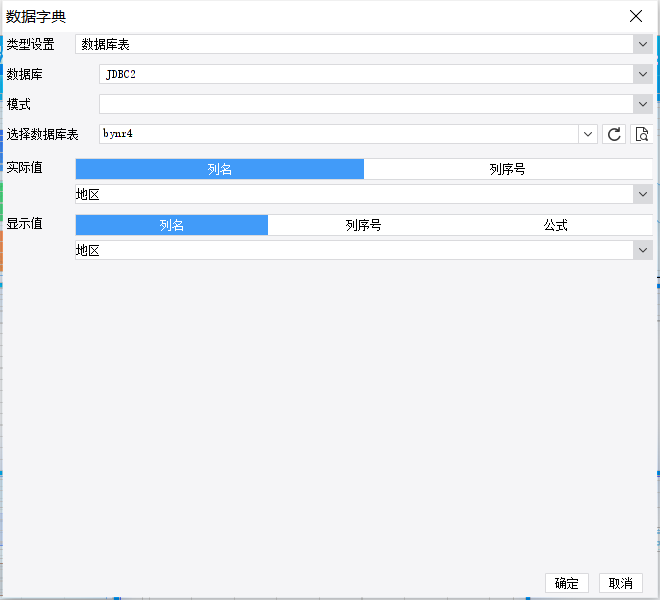Open the 模式 dropdown arrow
The width and height of the screenshot is (660, 600).
(643, 104)
